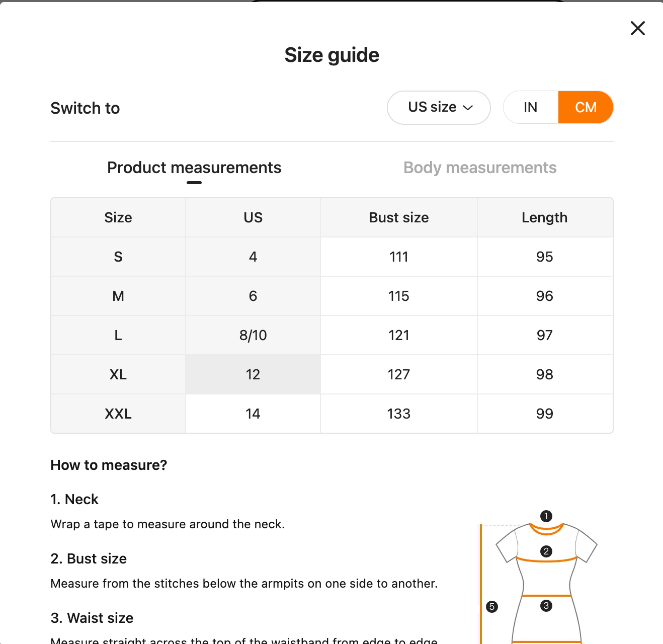Click marker 3 on dress diagram

click(x=546, y=606)
